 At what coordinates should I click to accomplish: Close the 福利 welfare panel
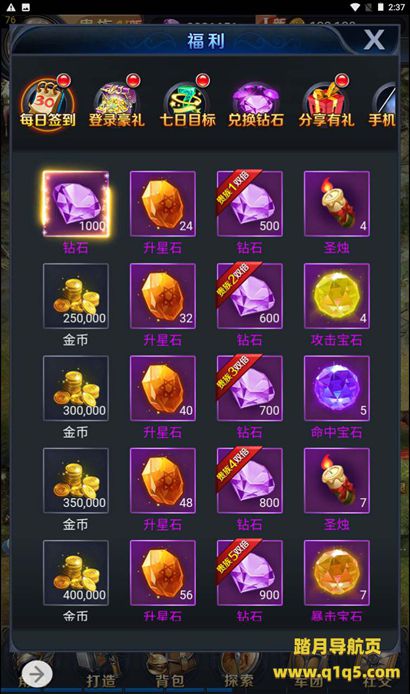click(x=374, y=40)
